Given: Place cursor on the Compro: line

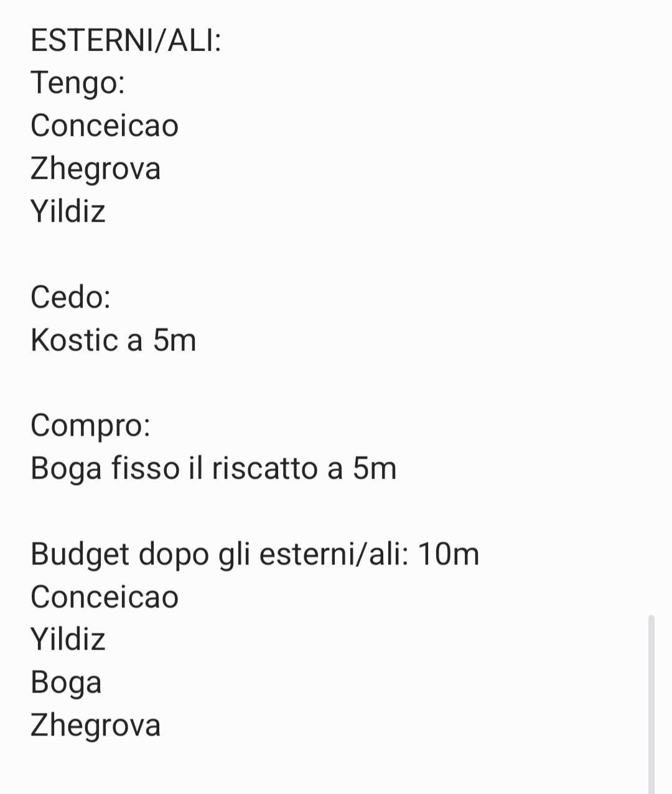Looking at the screenshot, I should click(90, 426).
